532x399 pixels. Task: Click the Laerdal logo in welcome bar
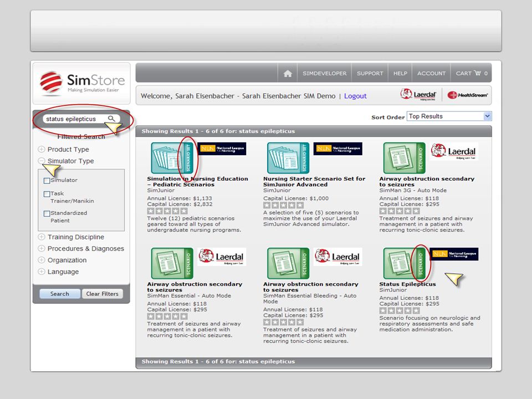[x=418, y=95]
